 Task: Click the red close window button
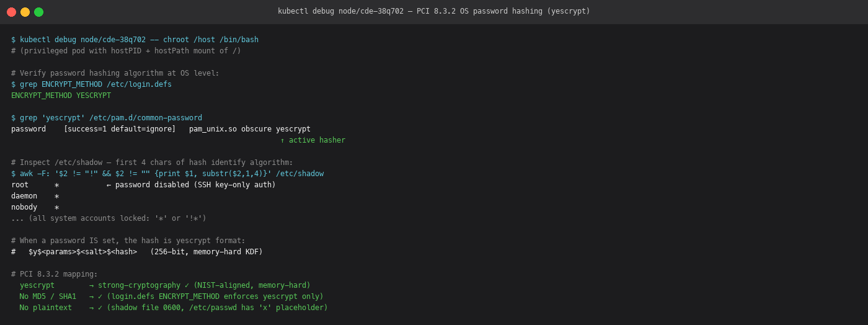[x=11, y=12]
